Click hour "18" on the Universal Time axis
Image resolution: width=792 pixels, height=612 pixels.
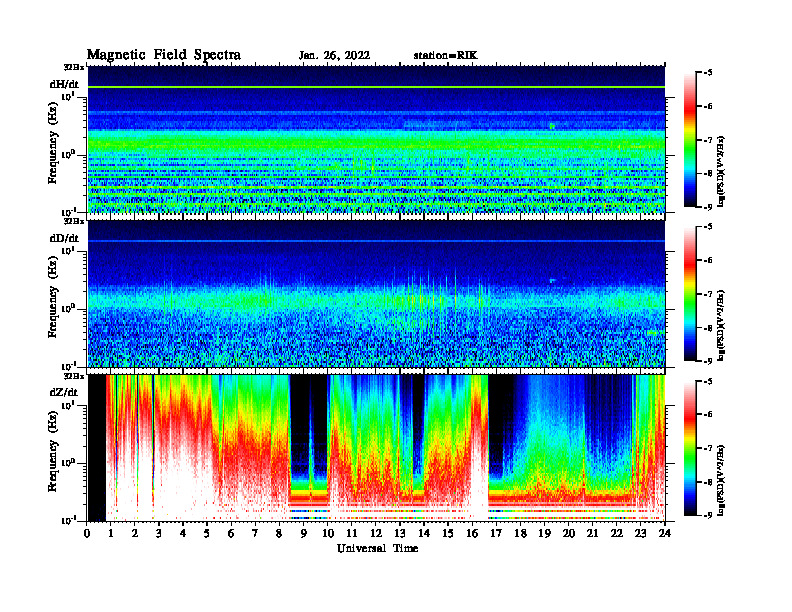pos(520,534)
